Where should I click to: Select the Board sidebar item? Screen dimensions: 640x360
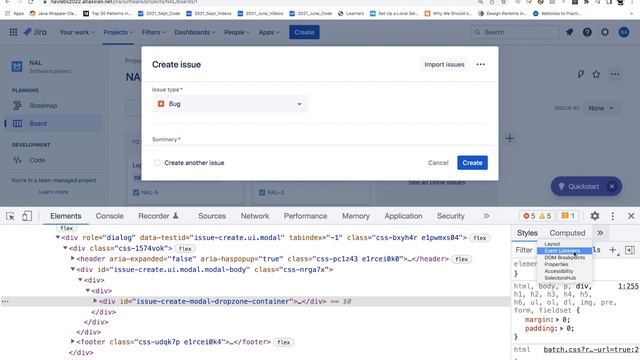(x=53, y=123)
